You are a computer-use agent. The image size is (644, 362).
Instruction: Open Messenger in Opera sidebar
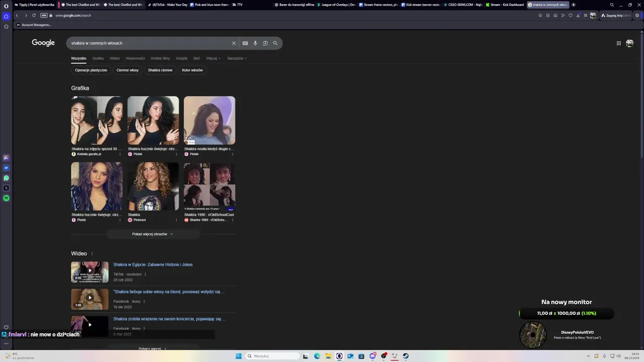6,168
